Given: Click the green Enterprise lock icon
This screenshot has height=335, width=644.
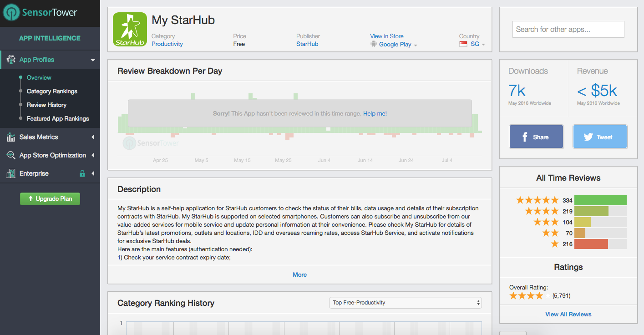Looking at the screenshot, I should pyautogui.click(x=82, y=173).
